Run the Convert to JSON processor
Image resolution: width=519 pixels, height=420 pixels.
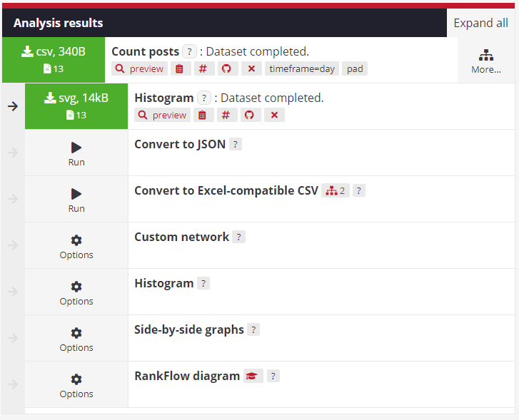(76, 153)
